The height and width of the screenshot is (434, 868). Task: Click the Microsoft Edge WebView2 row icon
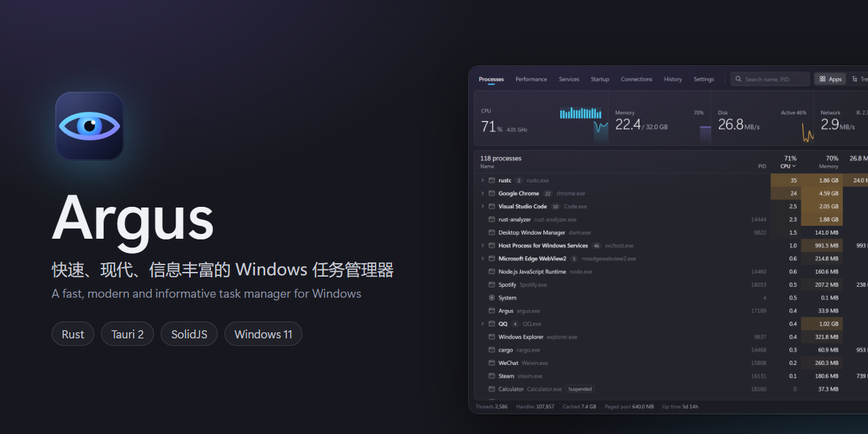click(492, 258)
